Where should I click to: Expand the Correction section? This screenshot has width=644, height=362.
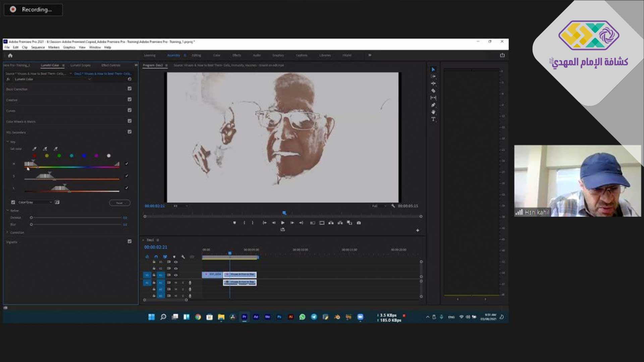7,232
